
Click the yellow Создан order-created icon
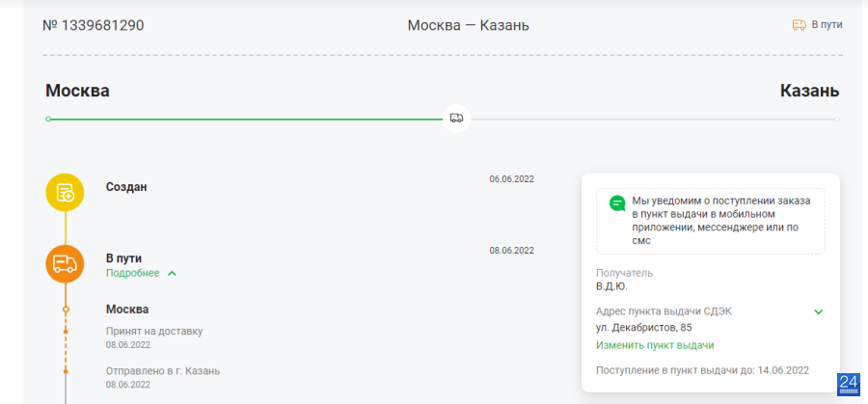click(x=65, y=193)
